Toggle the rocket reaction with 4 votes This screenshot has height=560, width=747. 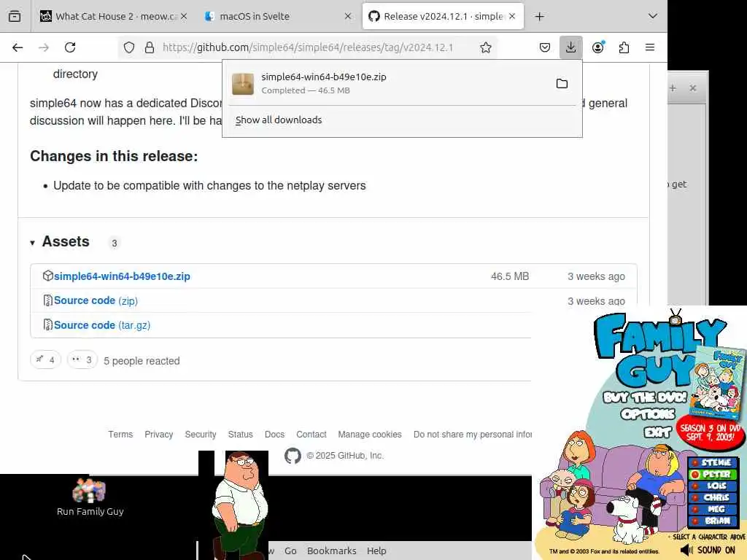[46, 360]
